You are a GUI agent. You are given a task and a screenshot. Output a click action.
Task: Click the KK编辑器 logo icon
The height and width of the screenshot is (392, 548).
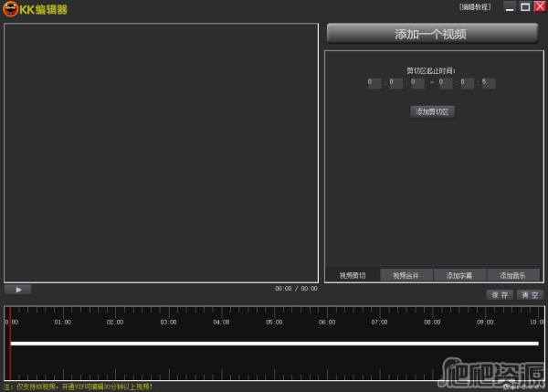point(10,9)
